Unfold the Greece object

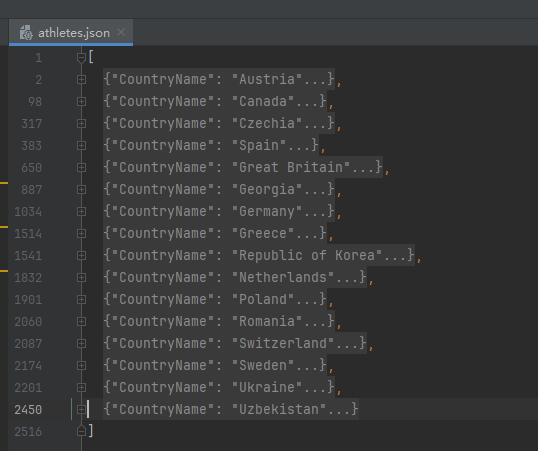tap(81, 233)
